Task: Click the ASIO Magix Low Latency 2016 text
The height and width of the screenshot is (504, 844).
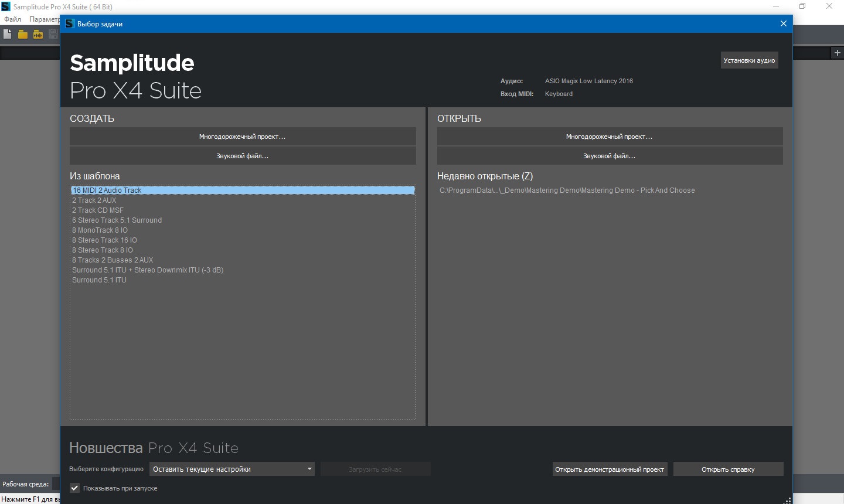Action: 589,81
